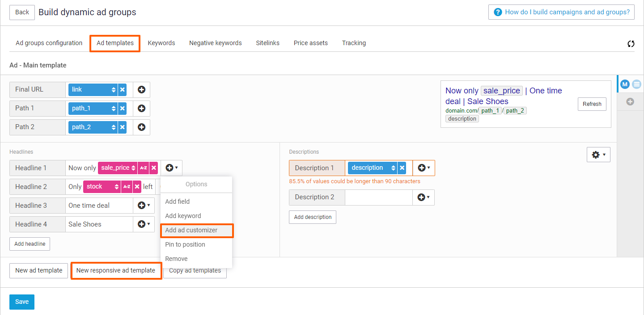Select 'Pin to position' menu option

pyautogui.click(x=185, y=244)
